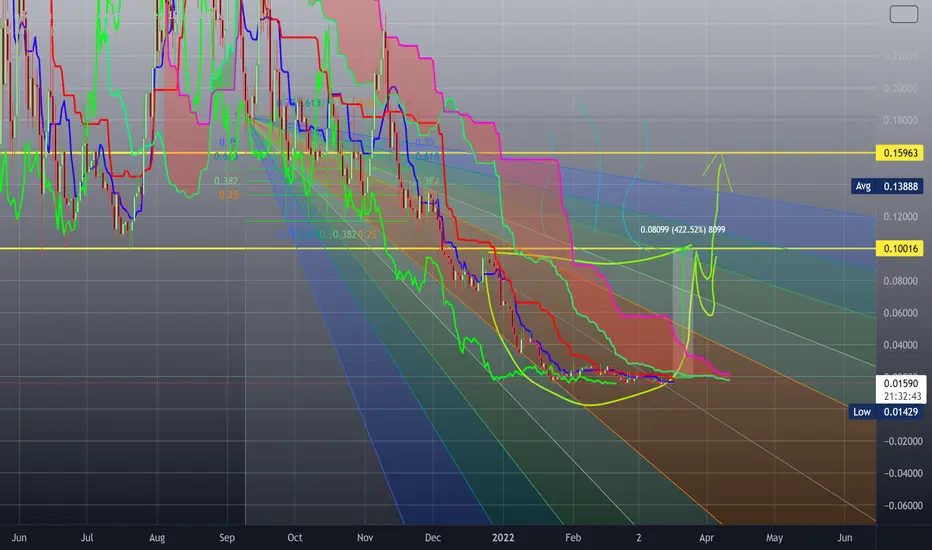Click the 0.20000 price axis tick

pyautogui.click(x=900, y=88)
